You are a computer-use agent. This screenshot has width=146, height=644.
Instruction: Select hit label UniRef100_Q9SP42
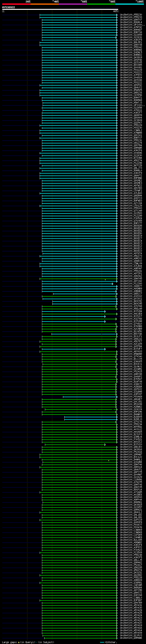131,85
